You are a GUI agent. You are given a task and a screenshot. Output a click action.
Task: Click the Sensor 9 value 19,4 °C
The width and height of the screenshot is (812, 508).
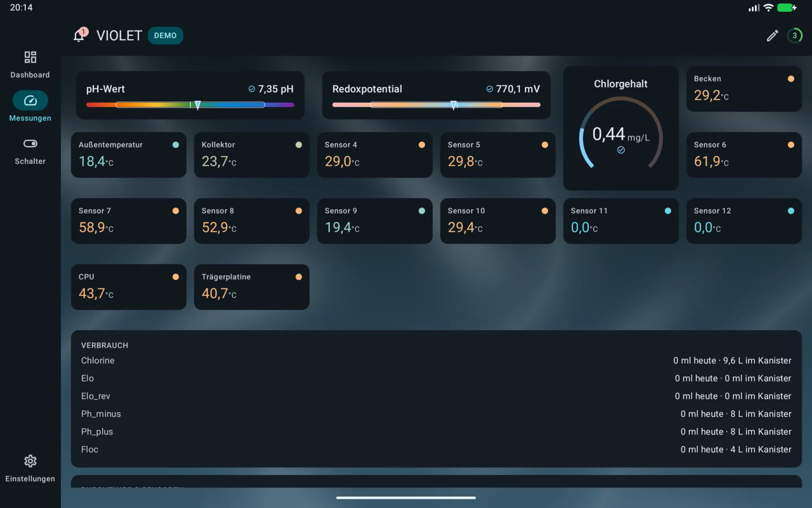(342, 227)
